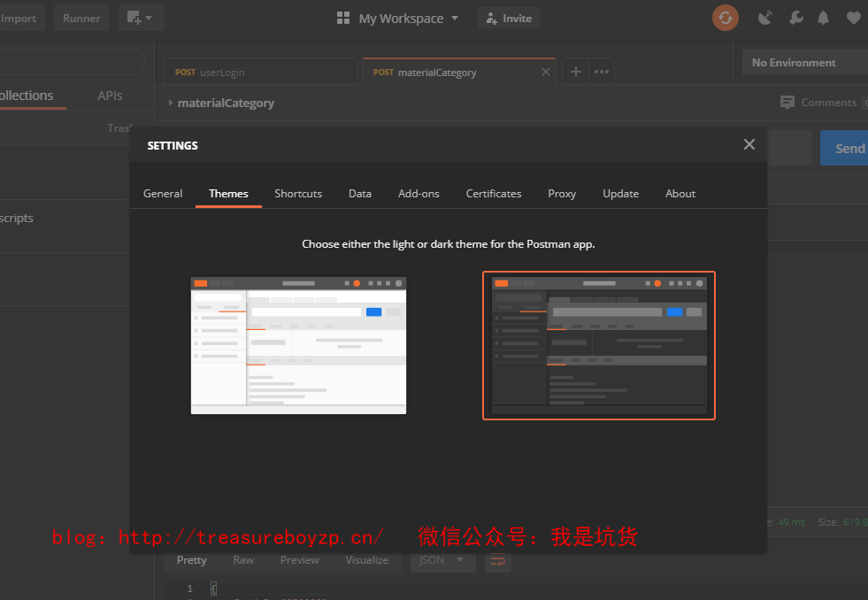This screenshot has height=600, width=868.
Task: Switch to POST userLogin tab
Action: (x=261, y=73)
